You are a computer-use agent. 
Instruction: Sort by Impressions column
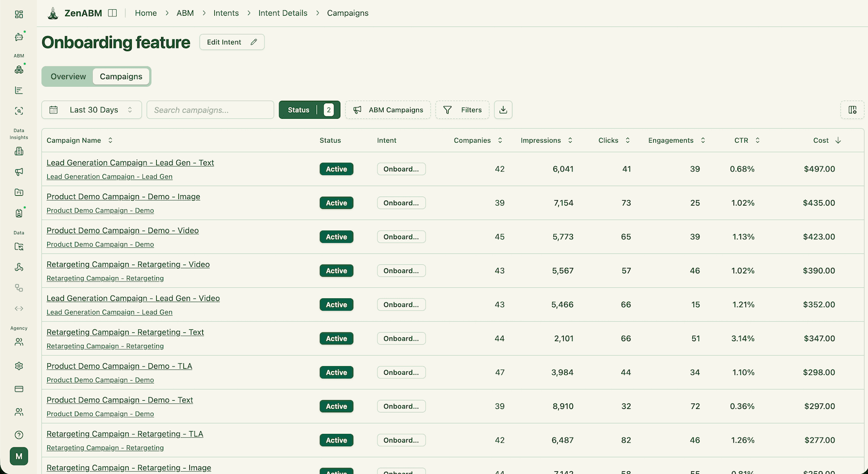coord(546,140)
